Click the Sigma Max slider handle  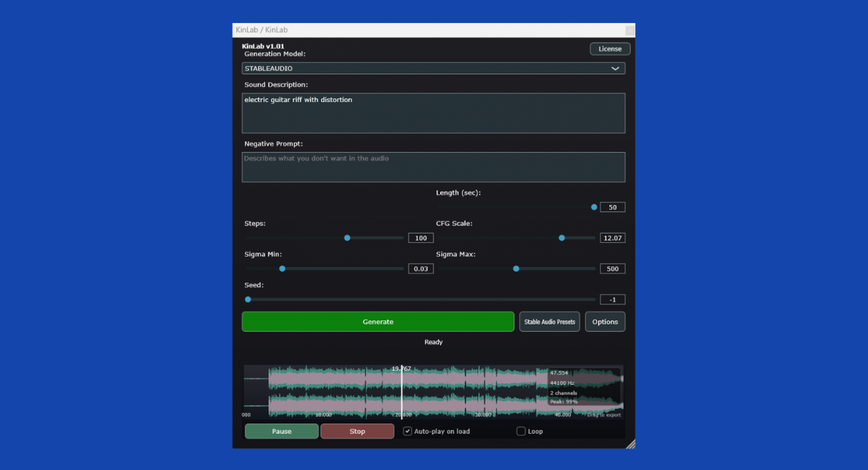click(516, 269)
